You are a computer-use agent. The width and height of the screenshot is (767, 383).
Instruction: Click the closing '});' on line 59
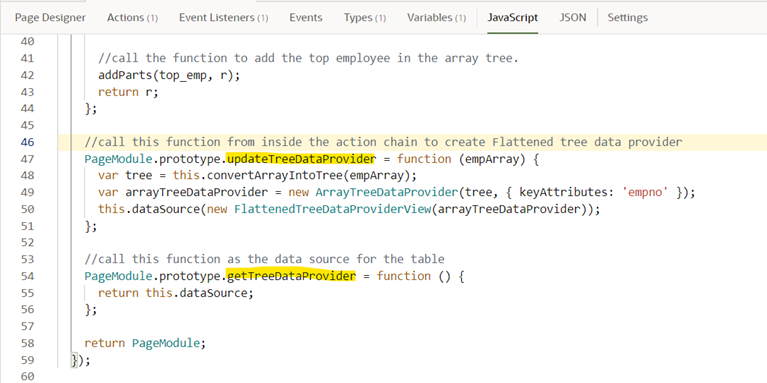click(81, 360)
